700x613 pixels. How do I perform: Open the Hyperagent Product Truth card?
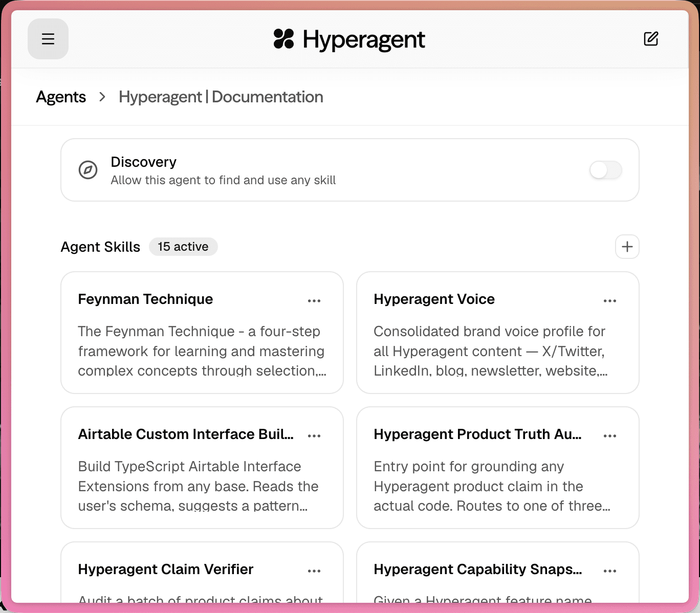pos(498,468)
